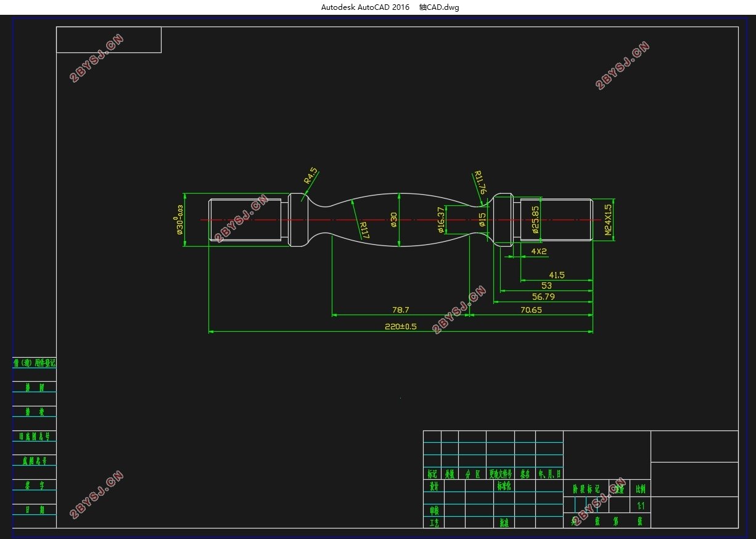The image size is (756, 539).
Task: Select the 220±0.5 overall length dimension
Action: 401,326
